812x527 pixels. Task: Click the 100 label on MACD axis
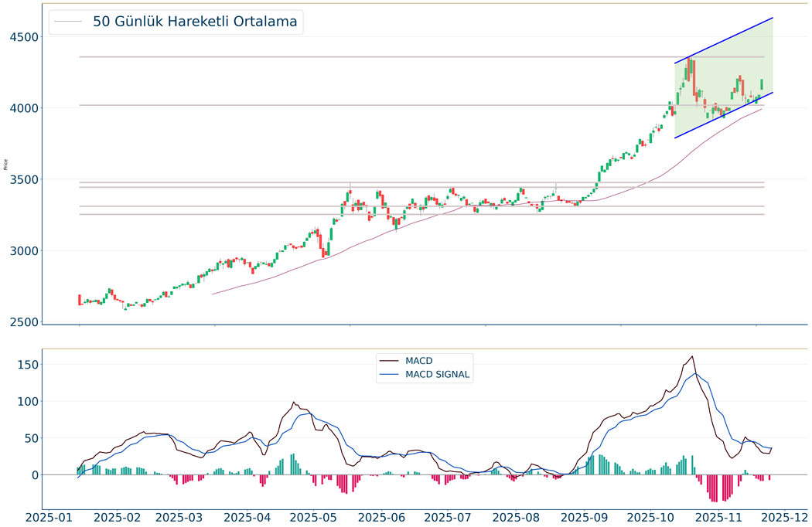point(27,402)
